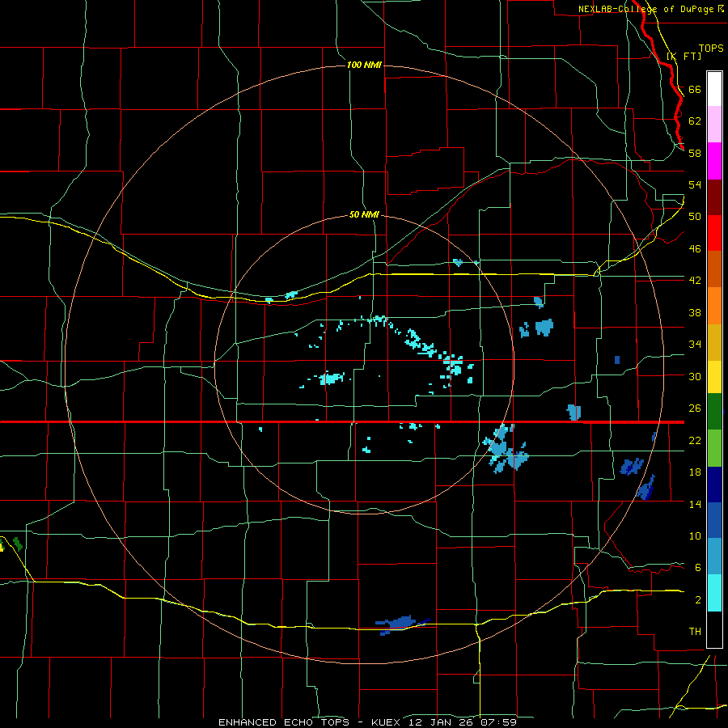Image resolution: width=728 pixels, height=728 pixels.
Task: Select the dark orange legend swatch
Action: (x=714, y=269)
